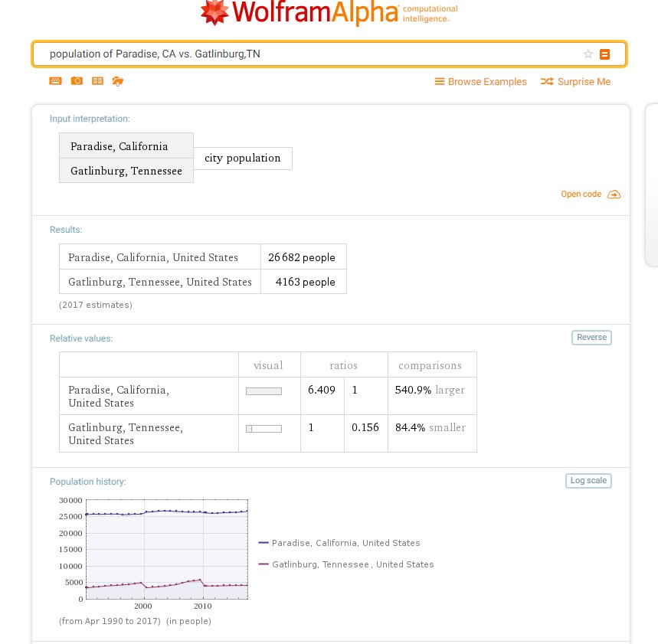Click the file upload folder icon

118,81
